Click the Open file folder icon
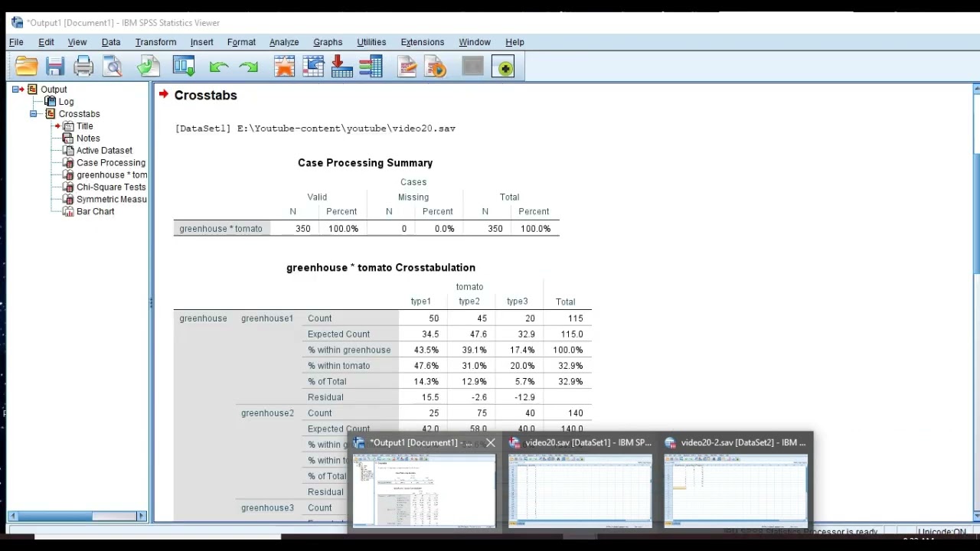Screen dimensions: 980x551 click(26, 67)
